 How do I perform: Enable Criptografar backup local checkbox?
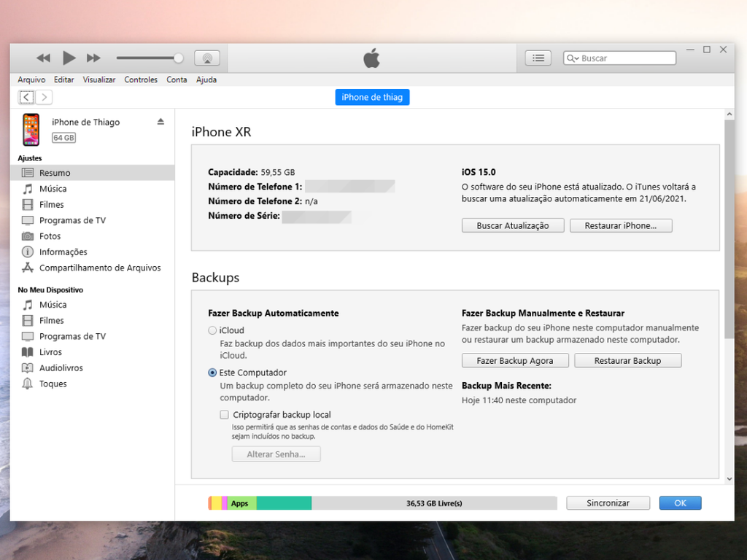[x=225, y=415]
